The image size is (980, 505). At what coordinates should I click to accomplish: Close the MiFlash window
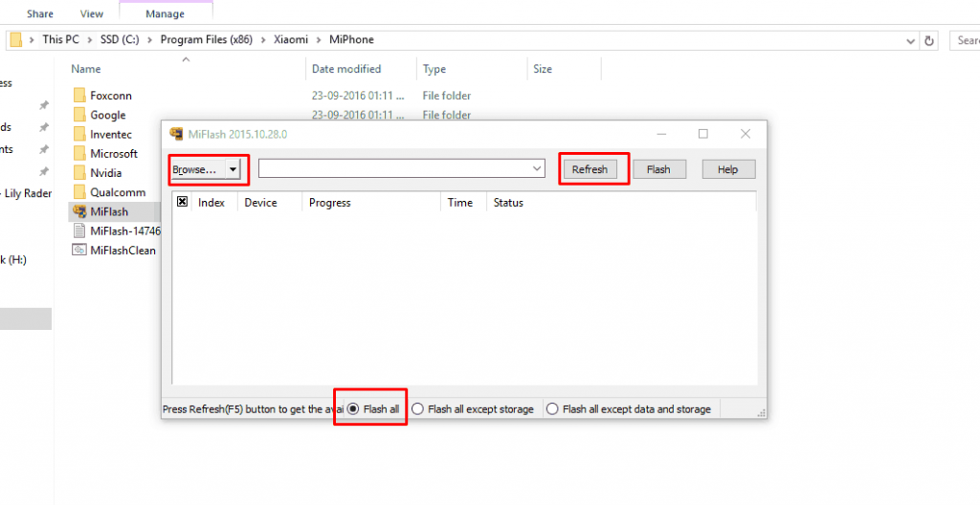click(745, 134)
